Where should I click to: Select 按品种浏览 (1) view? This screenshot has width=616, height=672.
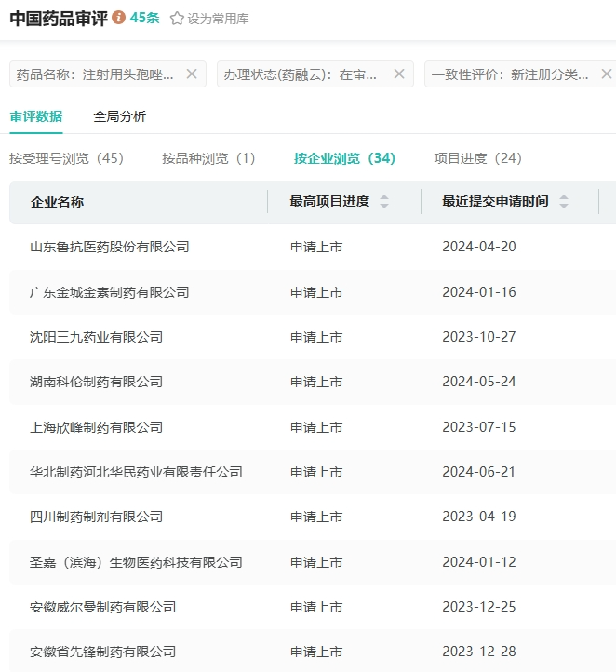(208, 158)
